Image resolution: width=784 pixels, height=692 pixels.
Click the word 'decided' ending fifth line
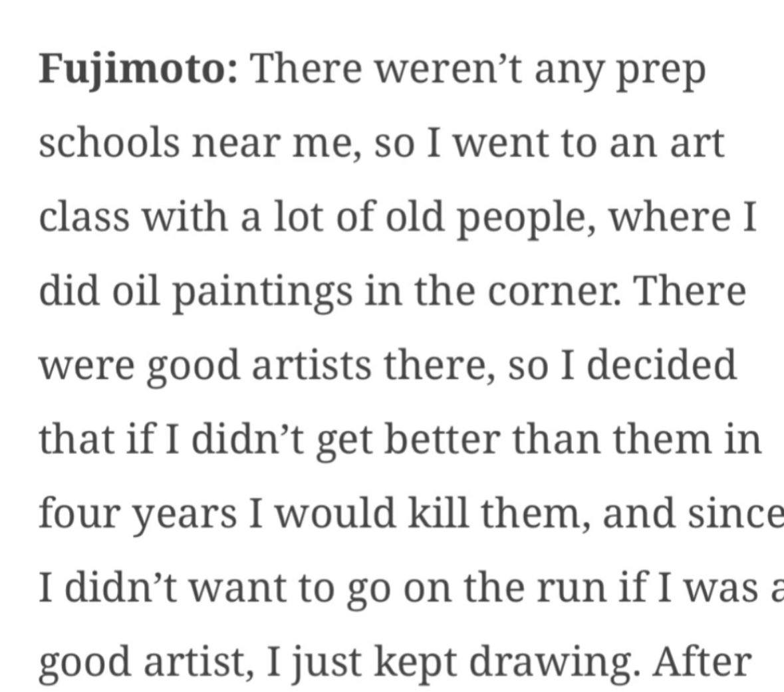click(x=662, y=365)
